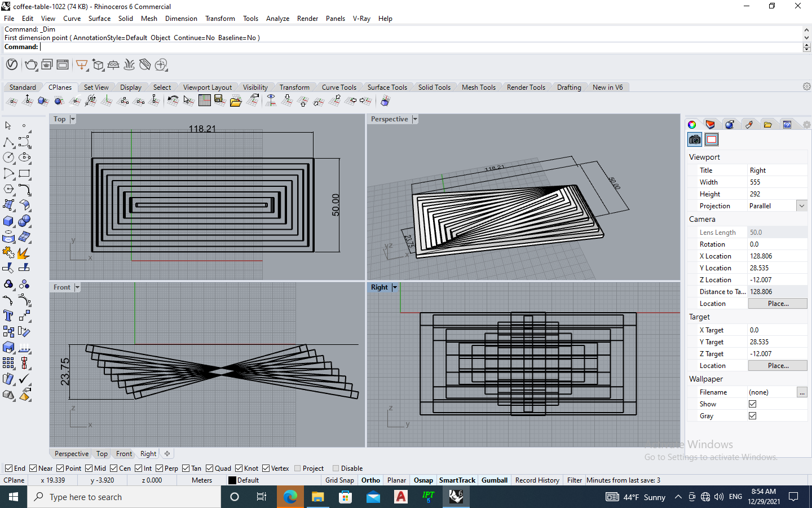Viewport: 812px width, 508px height.
Task: Pick the Rectangle drawing tool
Action: click(24, 173)
